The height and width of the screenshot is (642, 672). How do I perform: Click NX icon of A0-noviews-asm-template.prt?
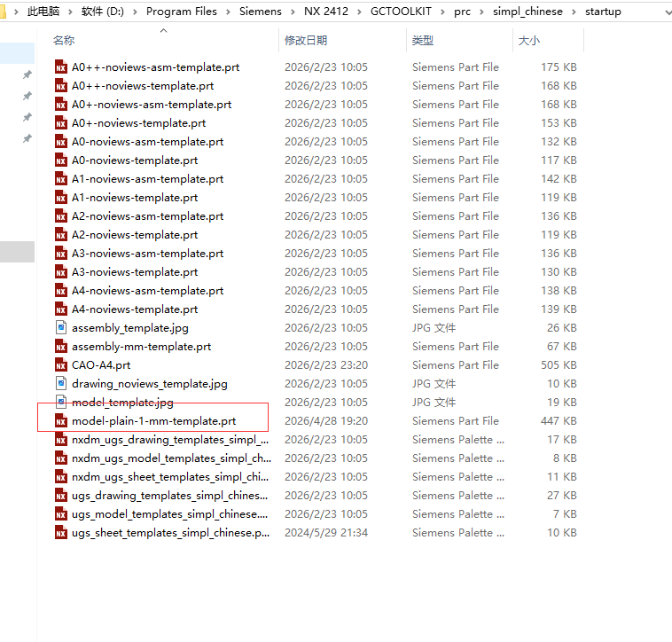click(61, 142)
